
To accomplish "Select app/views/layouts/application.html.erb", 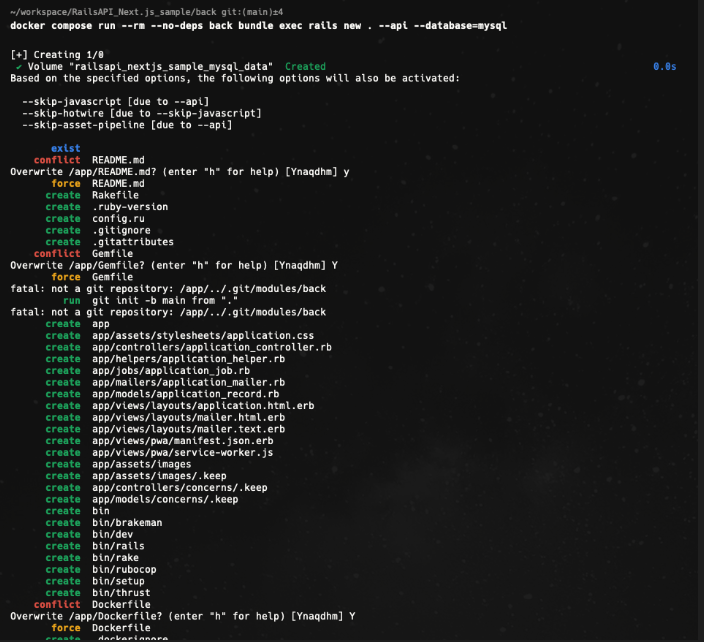I will point(203,405).
